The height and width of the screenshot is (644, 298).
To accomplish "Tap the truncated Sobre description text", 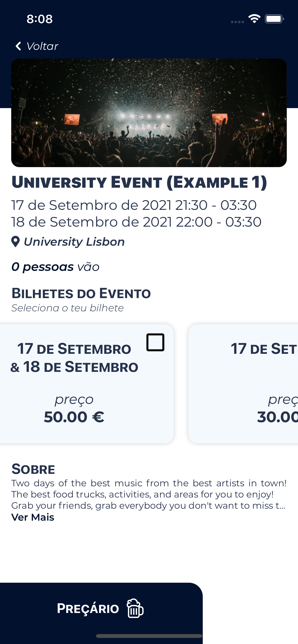I will pos(149,494).
